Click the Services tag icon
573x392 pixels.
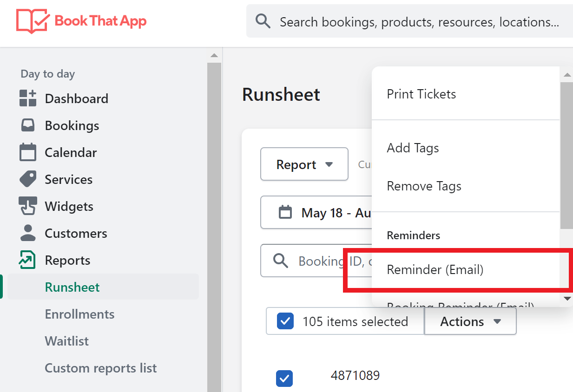pos(28,179)
